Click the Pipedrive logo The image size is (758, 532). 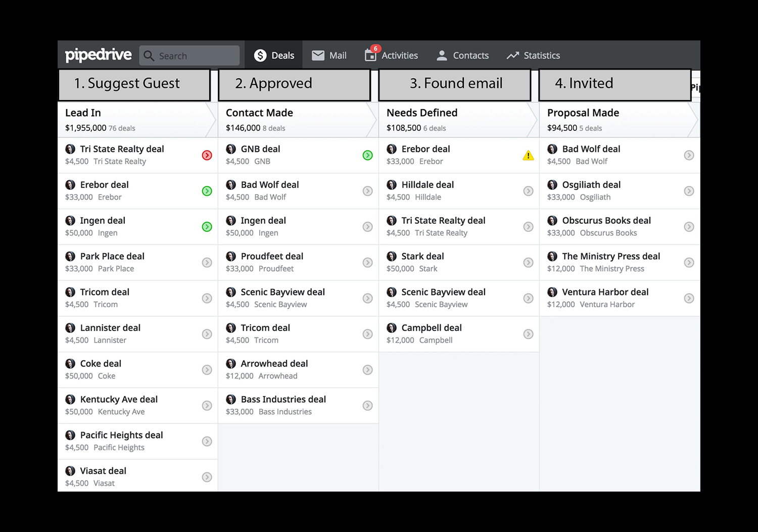99,55
